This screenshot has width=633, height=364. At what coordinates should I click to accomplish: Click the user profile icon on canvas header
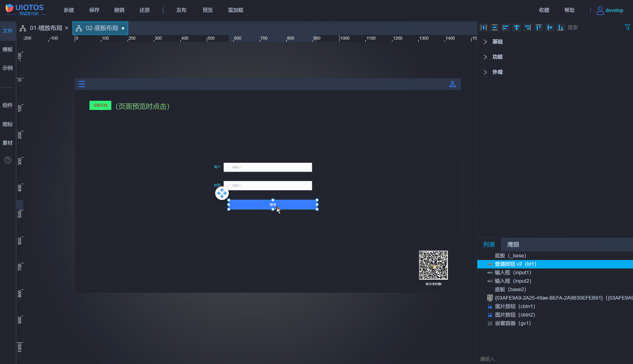coord(452,84)
